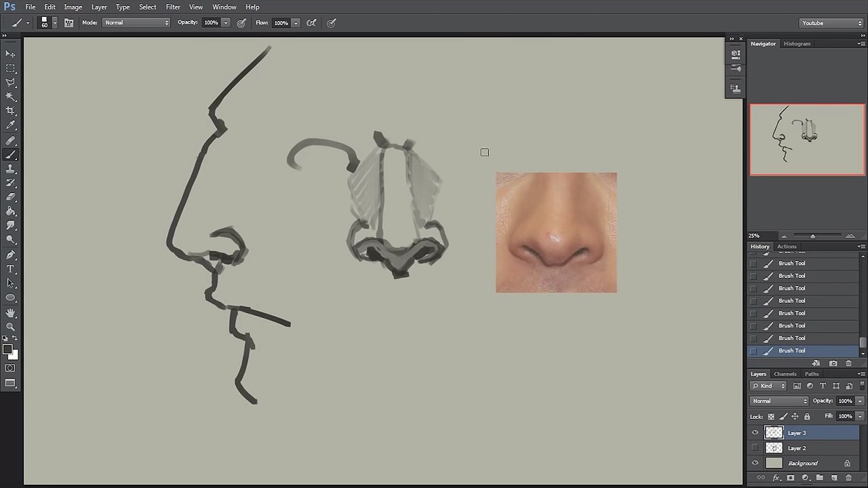Enable airbrush-style build-up

click(x=311, y=23)
